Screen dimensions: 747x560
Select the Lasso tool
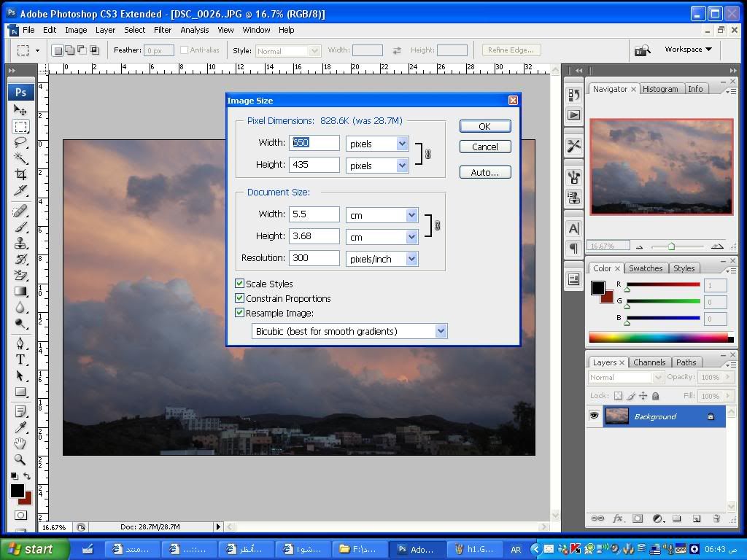pos(20,142)
